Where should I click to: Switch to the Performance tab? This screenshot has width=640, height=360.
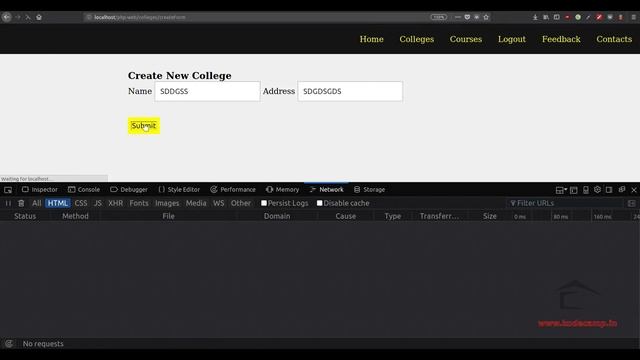233,189
